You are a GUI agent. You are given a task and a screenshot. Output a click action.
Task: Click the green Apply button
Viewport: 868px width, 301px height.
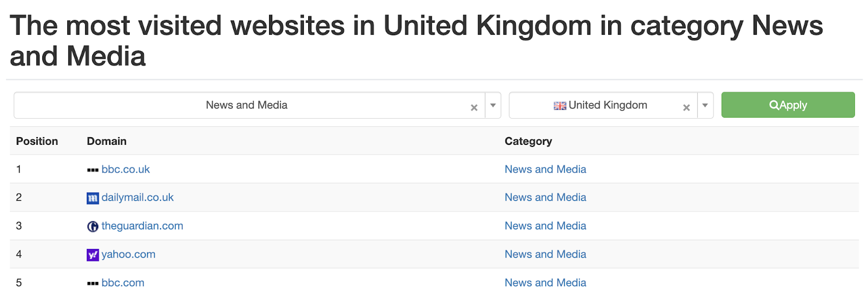click(788, 105)
